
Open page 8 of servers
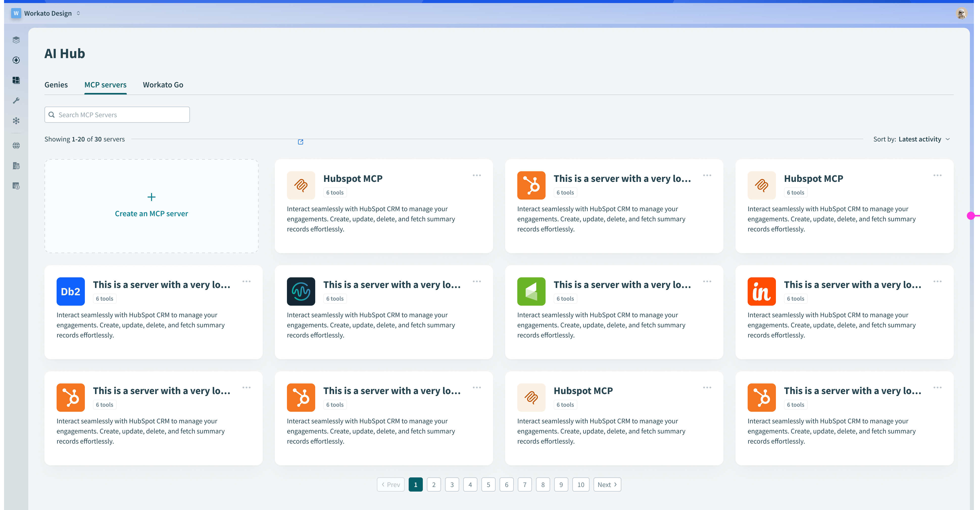tap(543, 484)
